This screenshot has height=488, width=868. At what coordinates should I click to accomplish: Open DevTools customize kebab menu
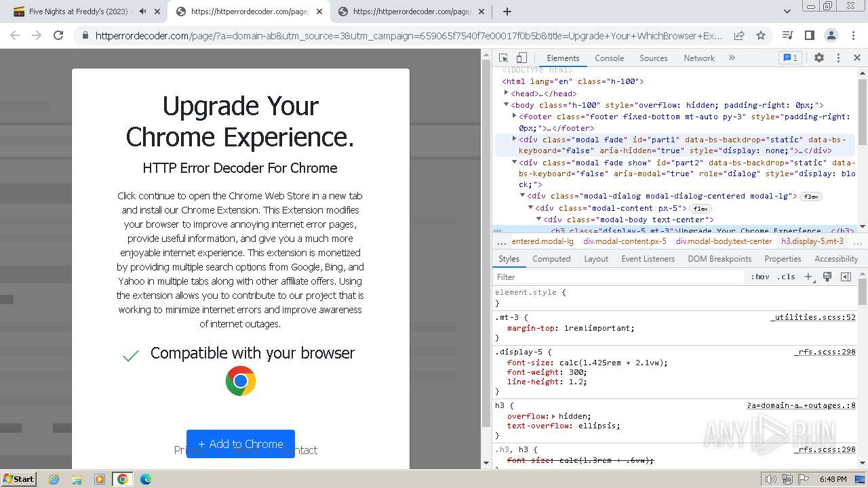click(x=838, y=58)
